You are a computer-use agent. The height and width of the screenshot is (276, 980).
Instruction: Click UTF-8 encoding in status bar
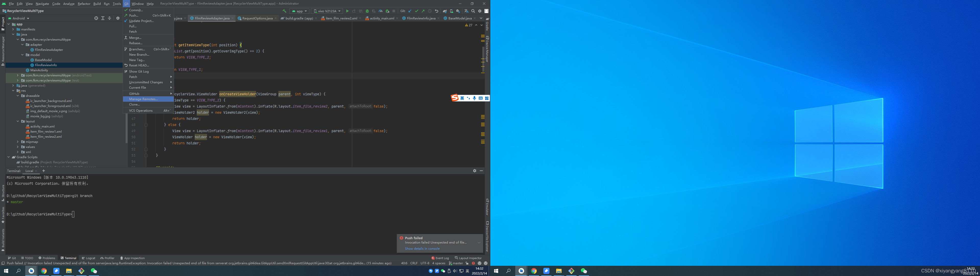pos(425,263)
